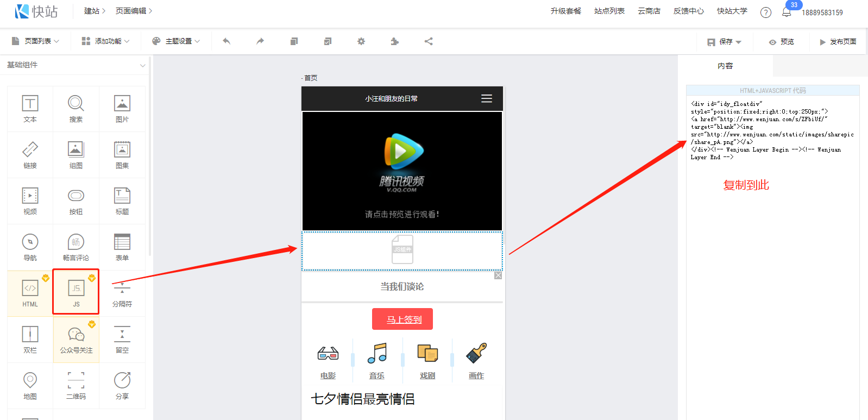Click the share icon in toolbar

[x=429, y=41]
